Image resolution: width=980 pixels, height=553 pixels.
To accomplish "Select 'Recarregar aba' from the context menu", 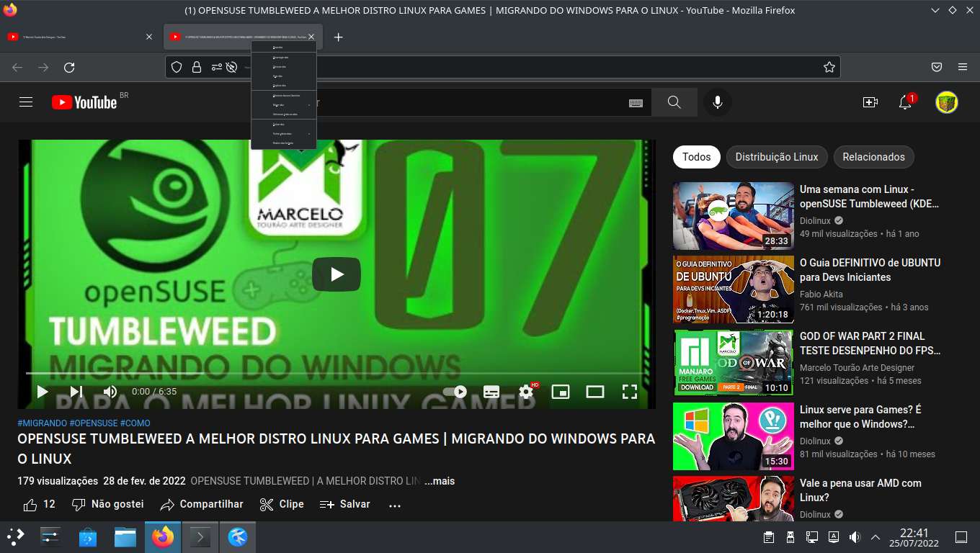I will [x=283, y=57].
